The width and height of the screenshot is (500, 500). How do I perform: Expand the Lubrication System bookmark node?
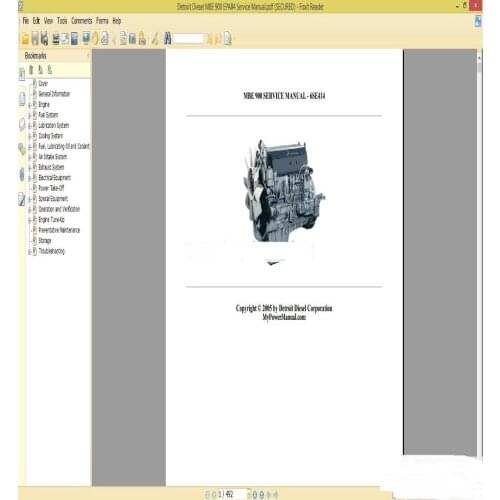tap(29, 126)
